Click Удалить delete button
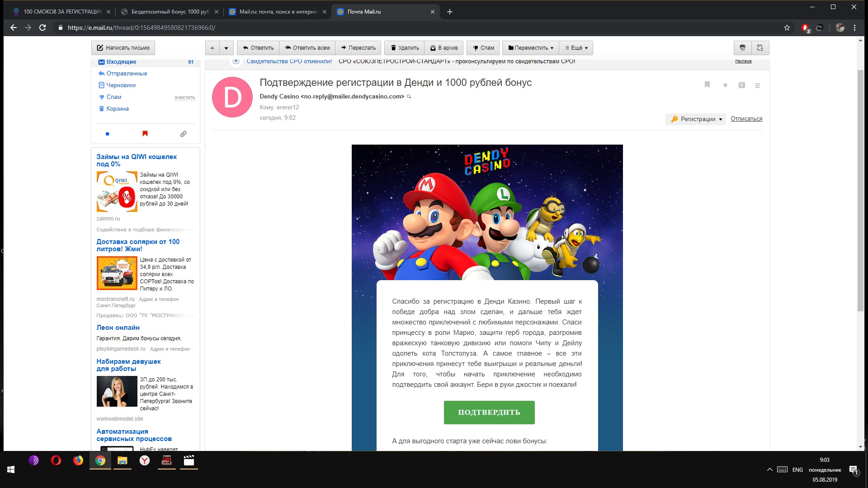Screen dimensions: 868x488 [405, 48]
